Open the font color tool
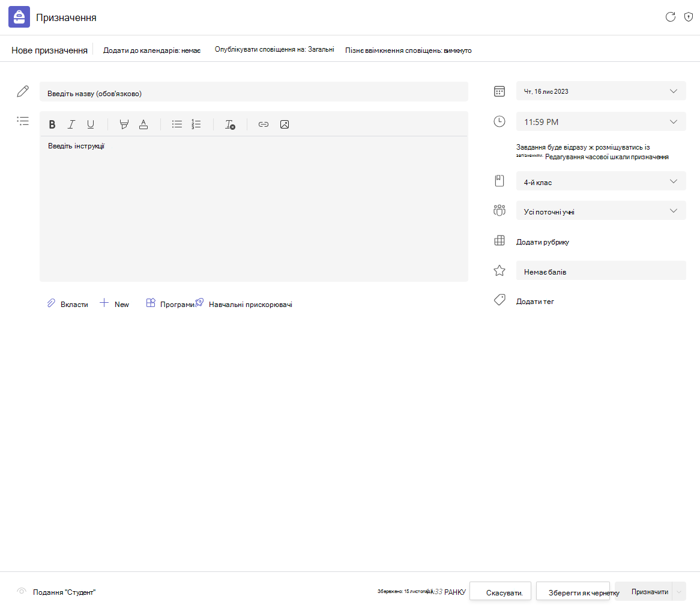 tap(143, 124)
